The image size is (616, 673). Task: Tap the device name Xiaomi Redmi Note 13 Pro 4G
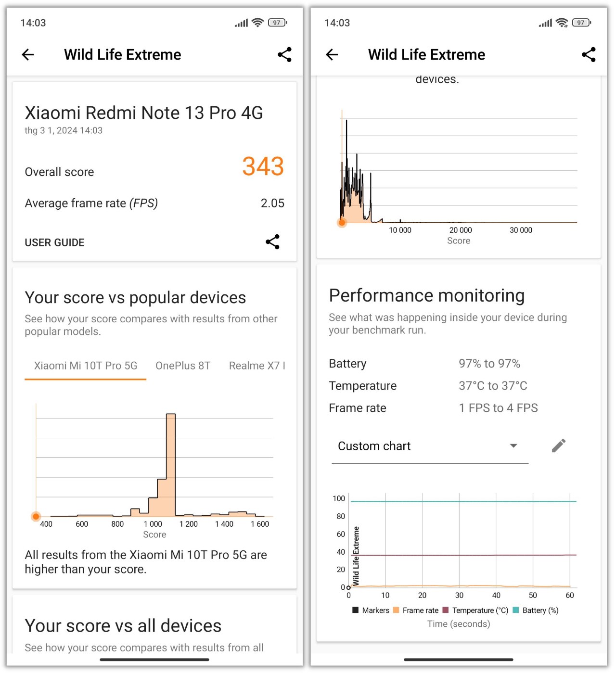click(144, 113)
